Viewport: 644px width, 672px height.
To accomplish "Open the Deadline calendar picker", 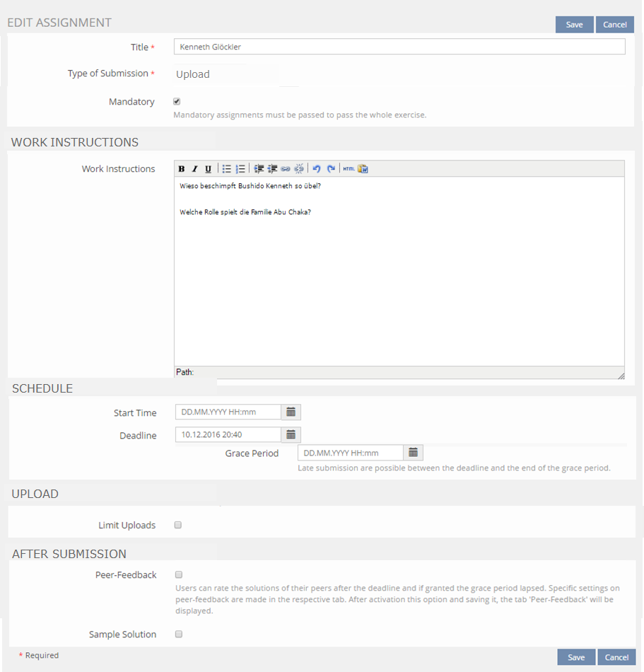I will [x=291, y=435].
